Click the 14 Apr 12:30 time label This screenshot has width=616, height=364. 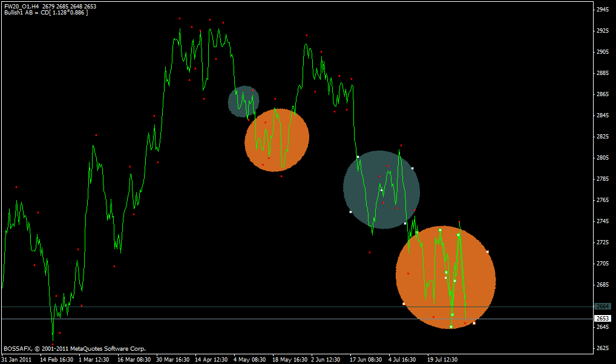[211, 360]
